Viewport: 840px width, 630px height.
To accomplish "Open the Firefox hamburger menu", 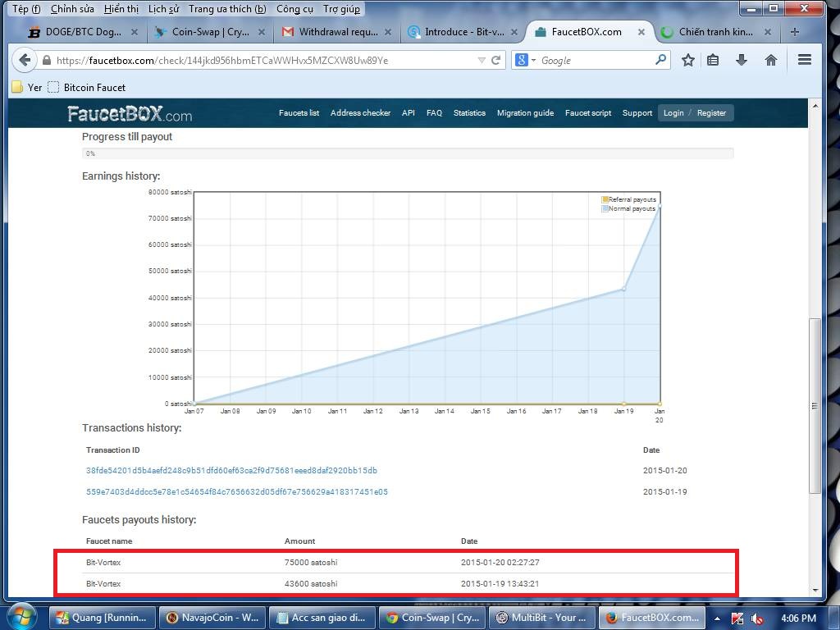I will [805, 60].
